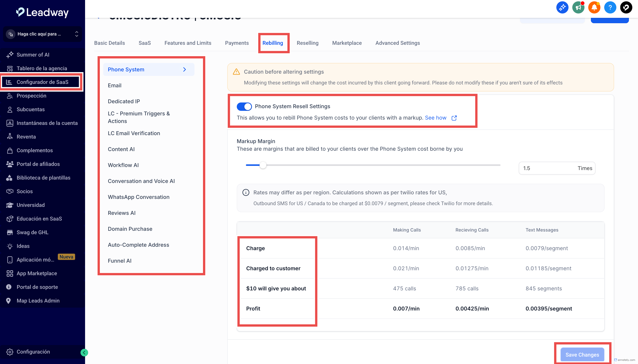638x364 pixels.
Task: Collapse sidebar with green arrow button
Action: pyautogui.click(x=84, y=352)
